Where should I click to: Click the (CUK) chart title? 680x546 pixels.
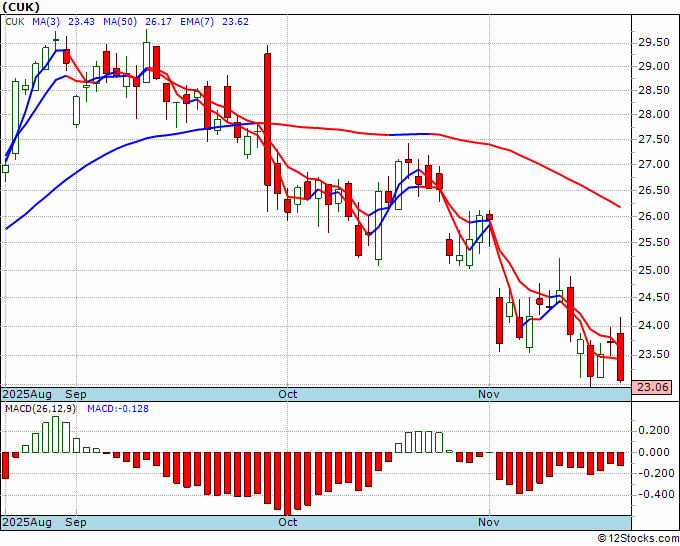tap(21, 7)
